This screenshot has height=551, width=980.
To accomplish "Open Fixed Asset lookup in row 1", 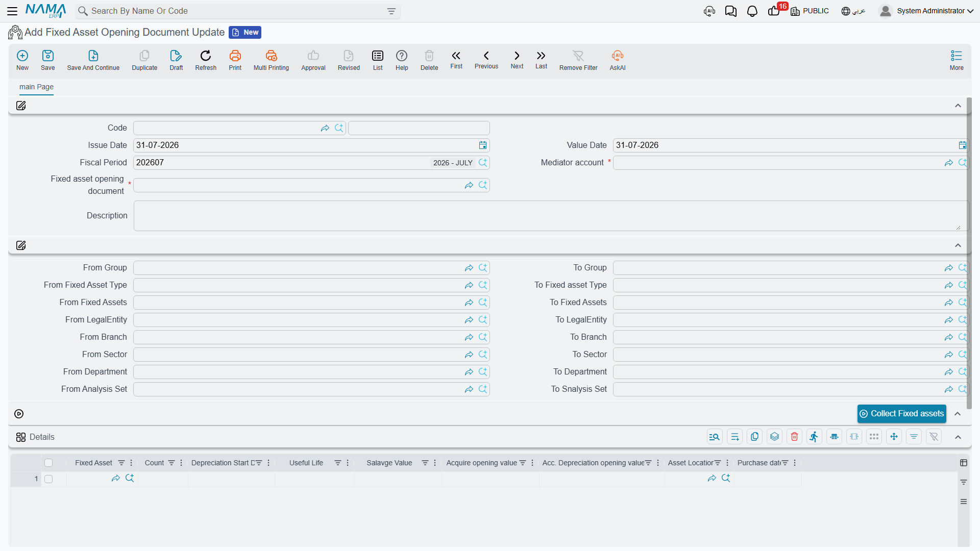I will coord(130,479).
